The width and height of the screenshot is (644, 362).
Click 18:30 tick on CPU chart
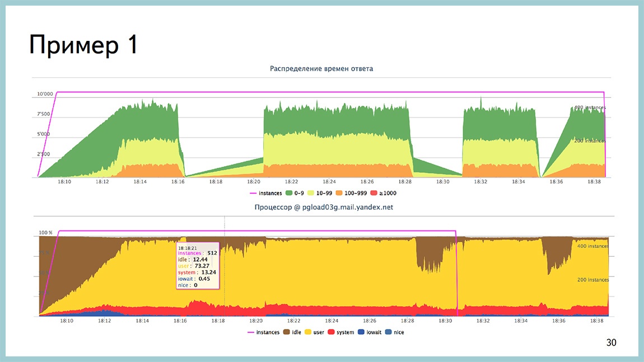[445, 321]
